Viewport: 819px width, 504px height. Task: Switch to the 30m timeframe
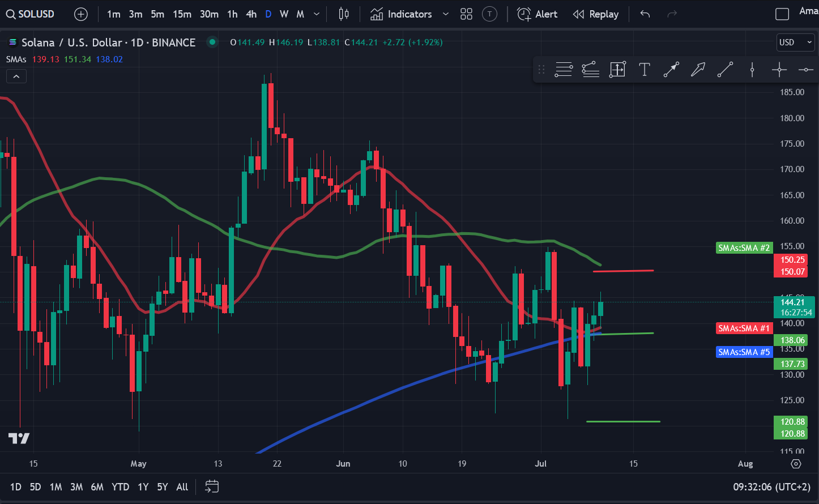click(209, 14)
